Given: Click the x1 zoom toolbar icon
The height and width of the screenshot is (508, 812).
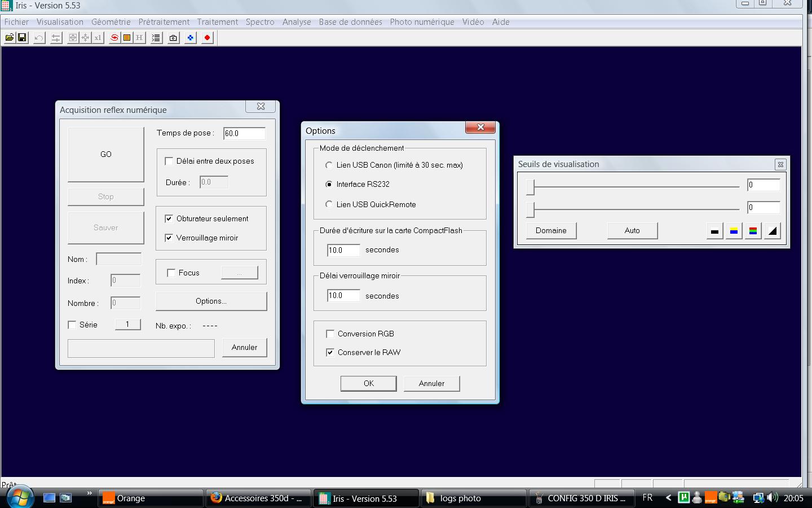Looking at the screenshot, I should pos(98,38).
